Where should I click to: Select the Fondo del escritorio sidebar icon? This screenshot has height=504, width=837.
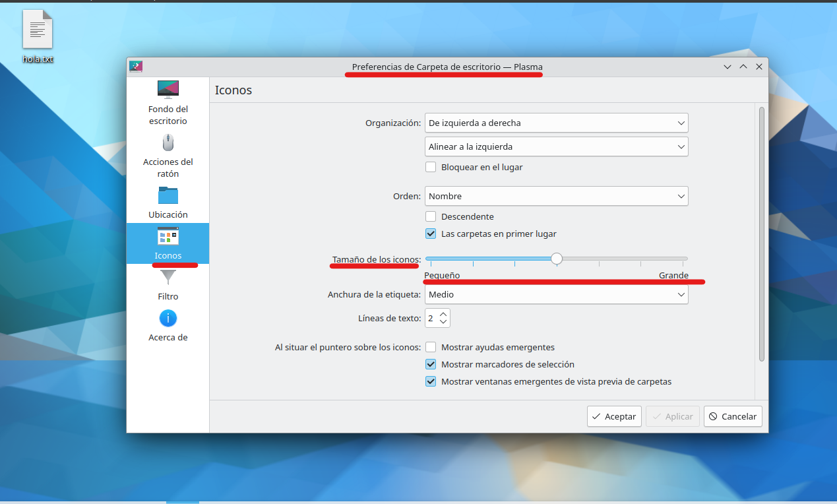click(168, 90)
